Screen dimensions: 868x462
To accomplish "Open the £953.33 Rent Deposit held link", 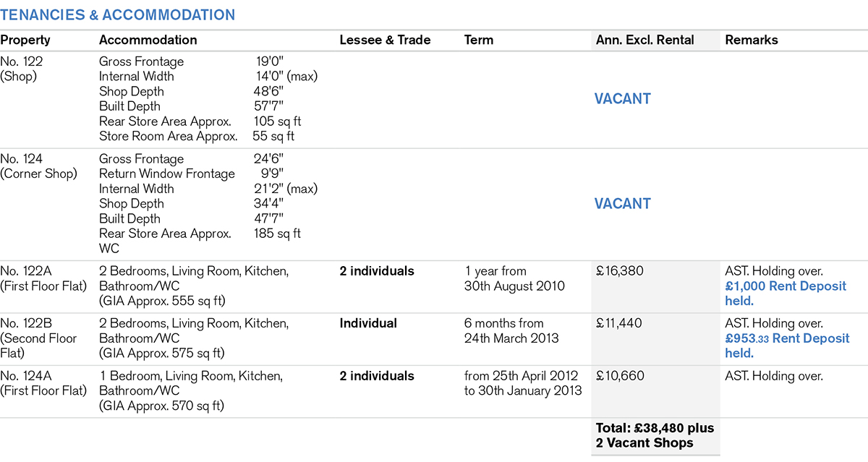I will [787, 346].
